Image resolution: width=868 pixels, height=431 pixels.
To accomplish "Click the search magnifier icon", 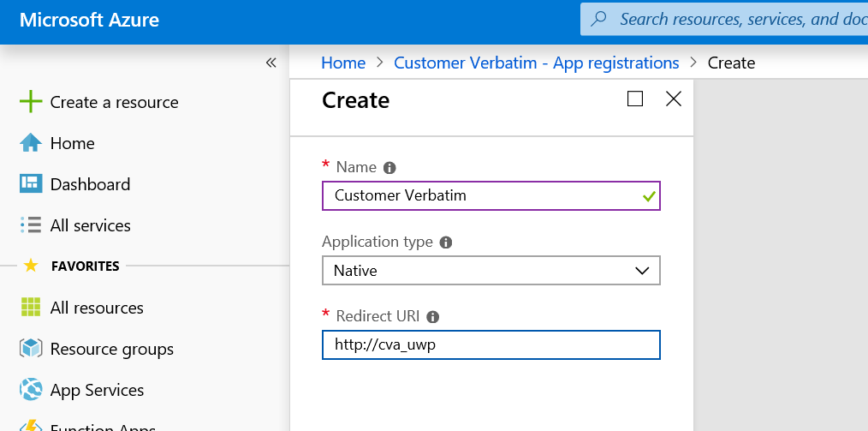I will coord(597,19).
